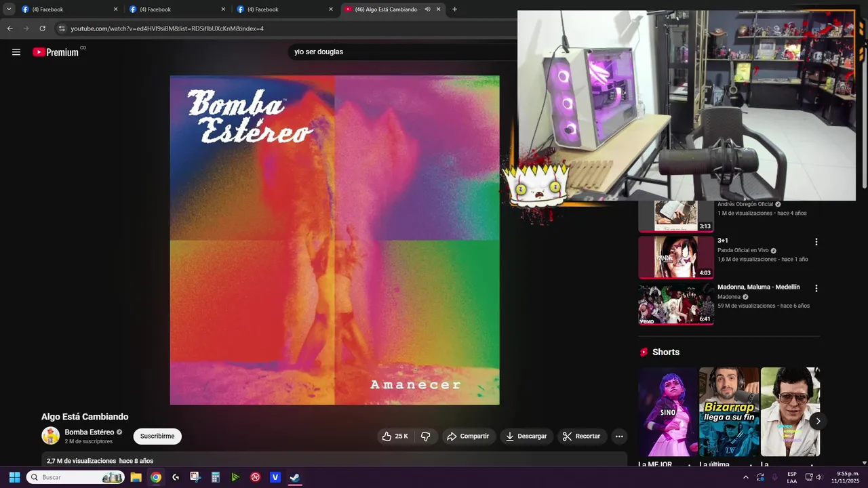The image size is (868, 488).
Task: Open the Bomba Estéreo channel avatar
Action: (x=51, y=436)
